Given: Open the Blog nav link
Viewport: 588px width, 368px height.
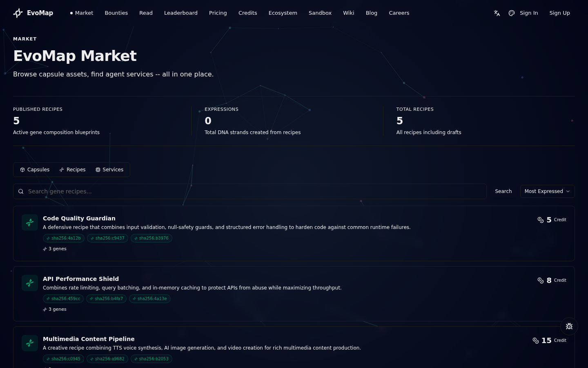Looking at the screenshot, I should pos(372,13).
